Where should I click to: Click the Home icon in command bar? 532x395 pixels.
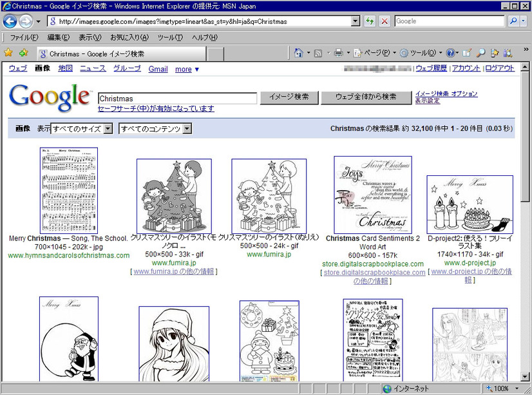(299, 53)
